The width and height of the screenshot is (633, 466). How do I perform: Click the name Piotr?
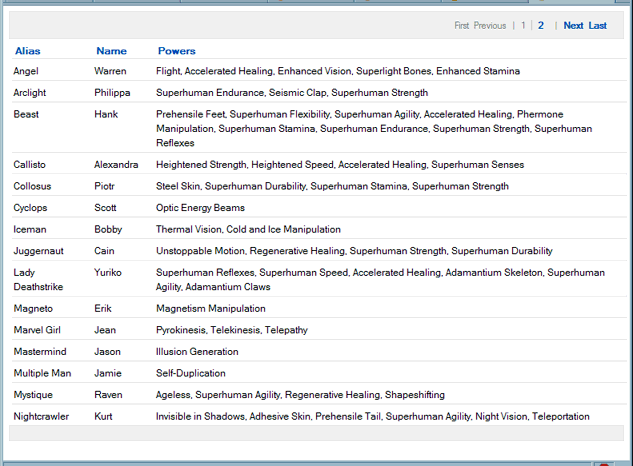click(x=104, y=186)
